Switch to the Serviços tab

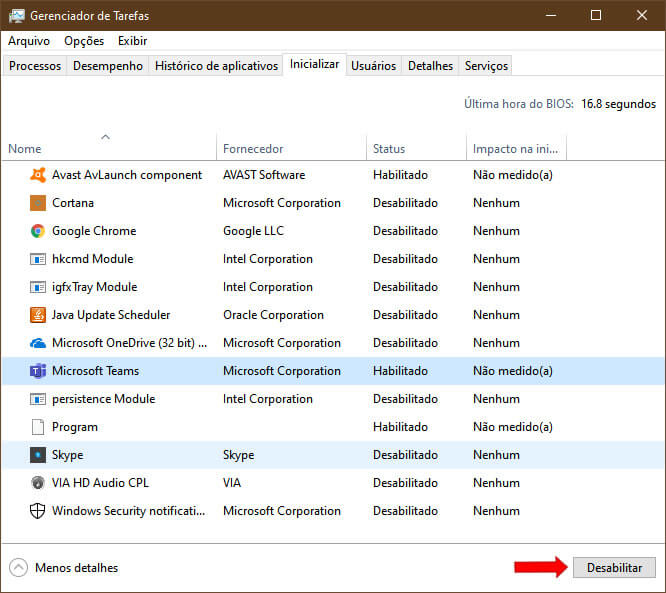coord(486,66)
